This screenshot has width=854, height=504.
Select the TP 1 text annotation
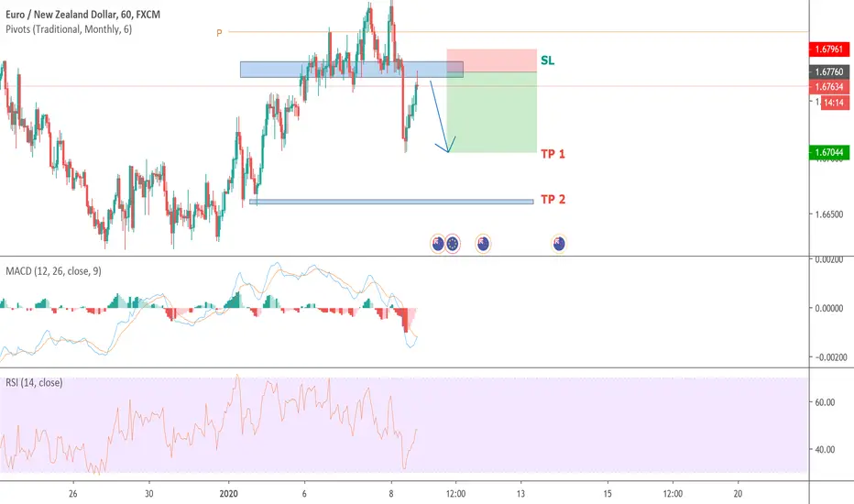553,154
